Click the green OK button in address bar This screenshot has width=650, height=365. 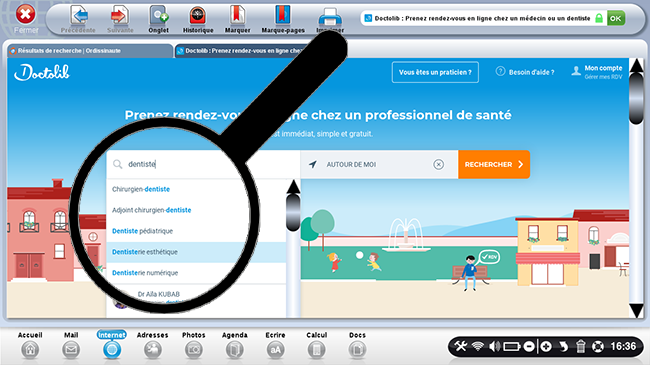616,18
